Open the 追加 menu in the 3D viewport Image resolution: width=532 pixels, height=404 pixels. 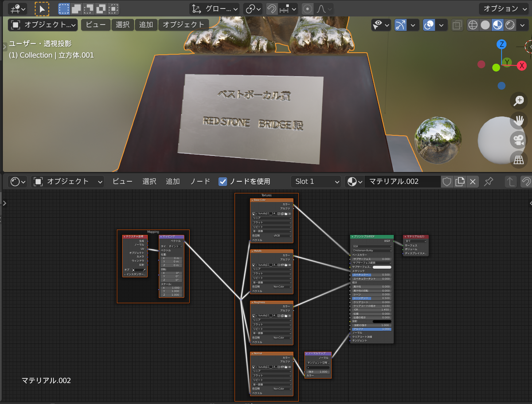146,25
